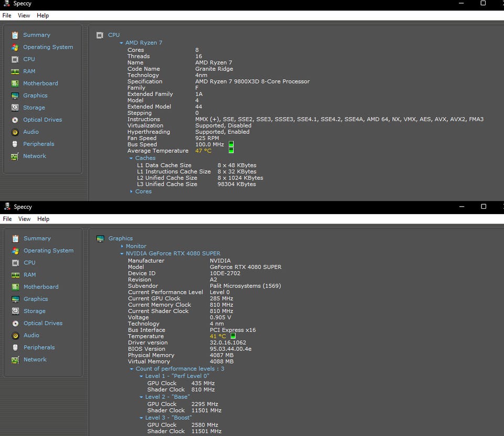This screenshot has height=436, width=504.
Task: Click the Summary icon in the top Speccy window
Action: click(15, 35)
